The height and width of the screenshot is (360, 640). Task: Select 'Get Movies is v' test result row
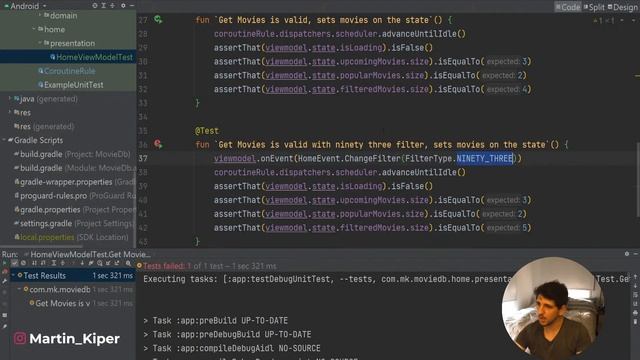coord(81,303)
